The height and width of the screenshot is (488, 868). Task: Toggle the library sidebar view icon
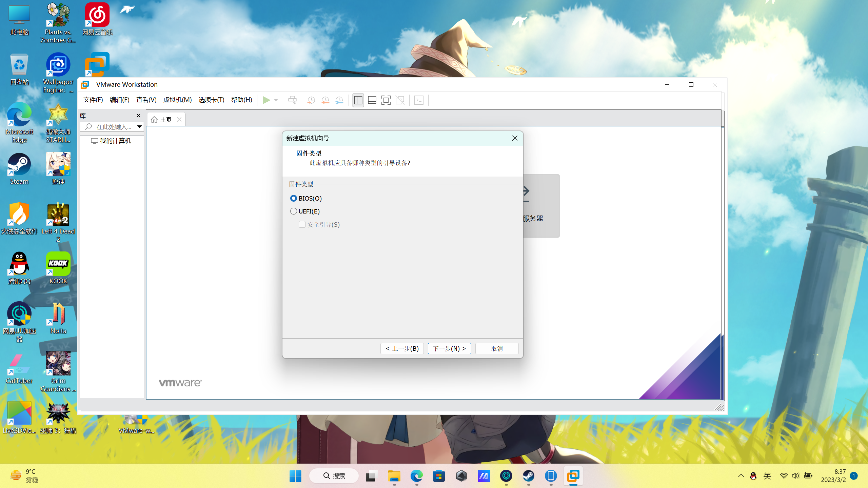pyautogui.click(x=358, y=100)
